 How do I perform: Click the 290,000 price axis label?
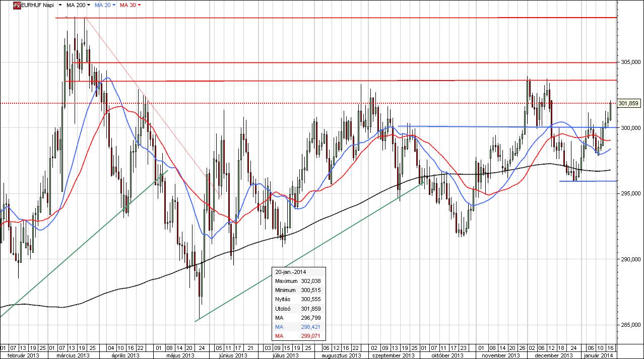630,259
